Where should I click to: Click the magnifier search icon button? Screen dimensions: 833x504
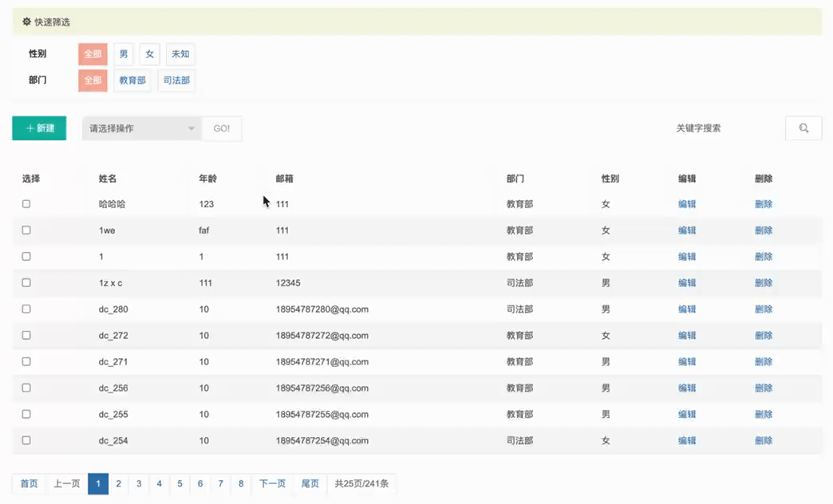pyautogui.click(x=803, y=128)
